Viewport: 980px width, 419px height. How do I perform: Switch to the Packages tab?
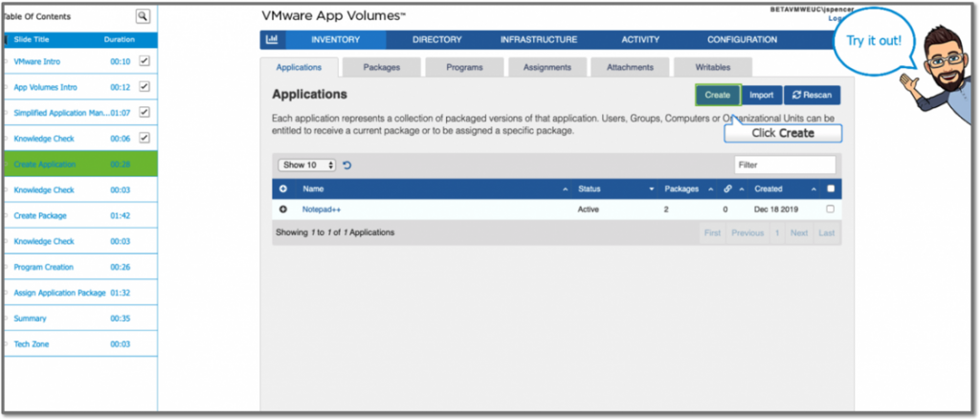pos(381,68)
